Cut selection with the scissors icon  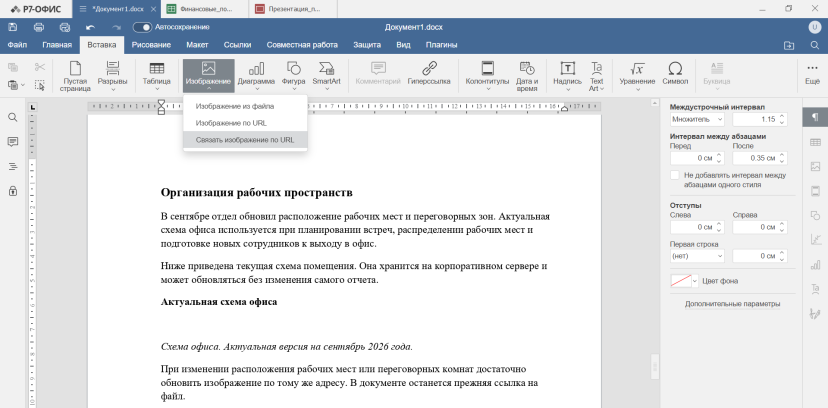[x=40, y=67]
